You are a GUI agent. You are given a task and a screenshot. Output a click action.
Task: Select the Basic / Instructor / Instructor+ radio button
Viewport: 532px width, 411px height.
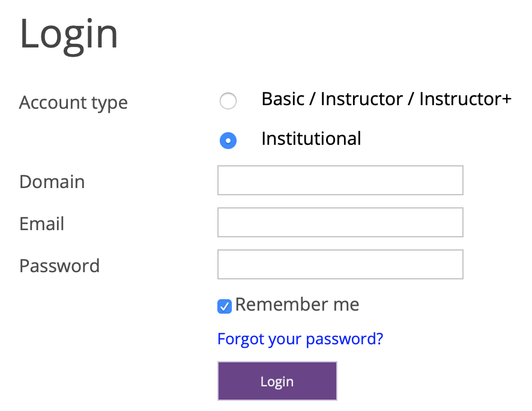[x=228, y=101]
